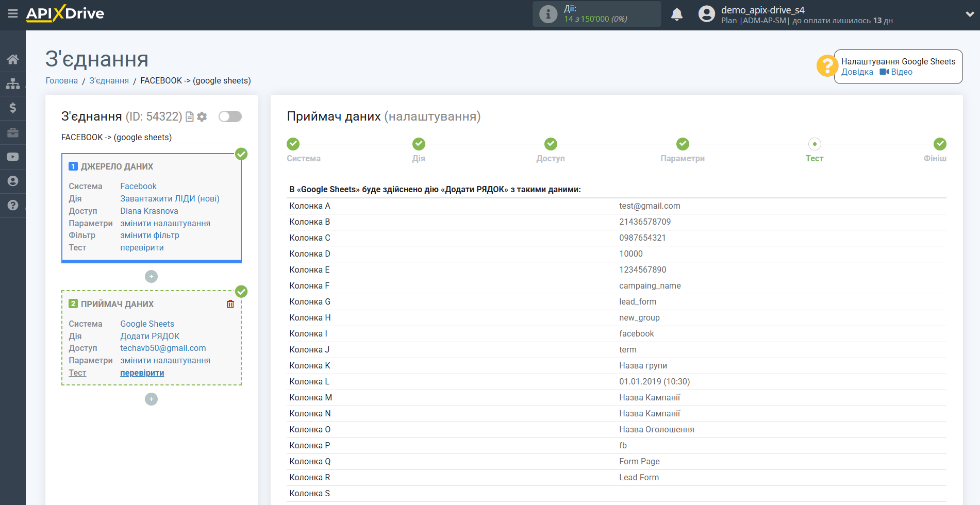Go to the Тест step
This screenshot has height=505, width=980.
click(815, 144)
